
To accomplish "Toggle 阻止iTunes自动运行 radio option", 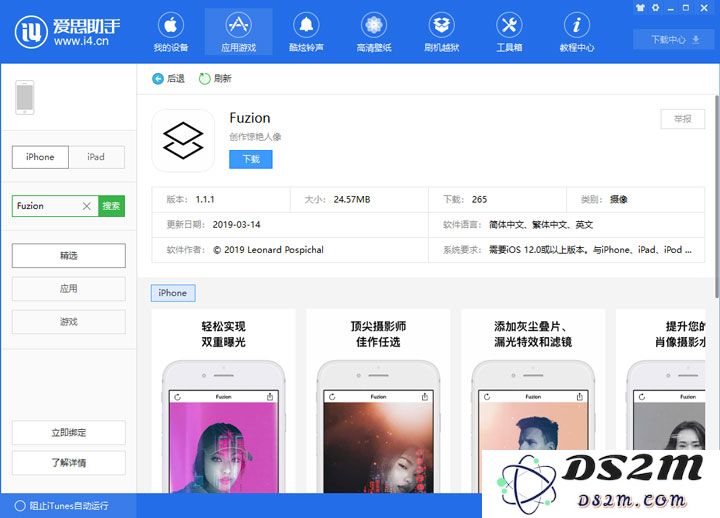I will tap(20, 506).
